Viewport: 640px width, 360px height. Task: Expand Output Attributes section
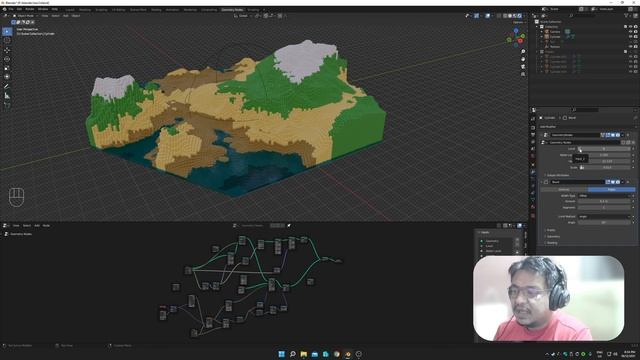coord(557,175)
